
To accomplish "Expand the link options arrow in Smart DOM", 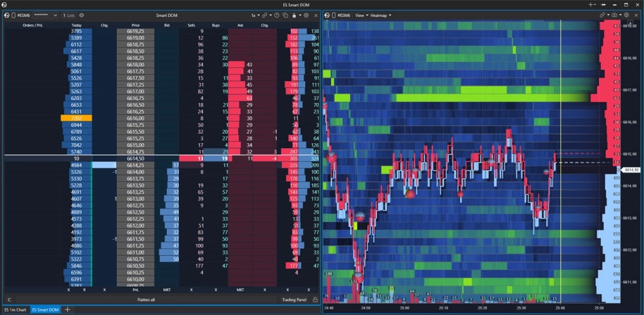I will (x=271, y=15).
